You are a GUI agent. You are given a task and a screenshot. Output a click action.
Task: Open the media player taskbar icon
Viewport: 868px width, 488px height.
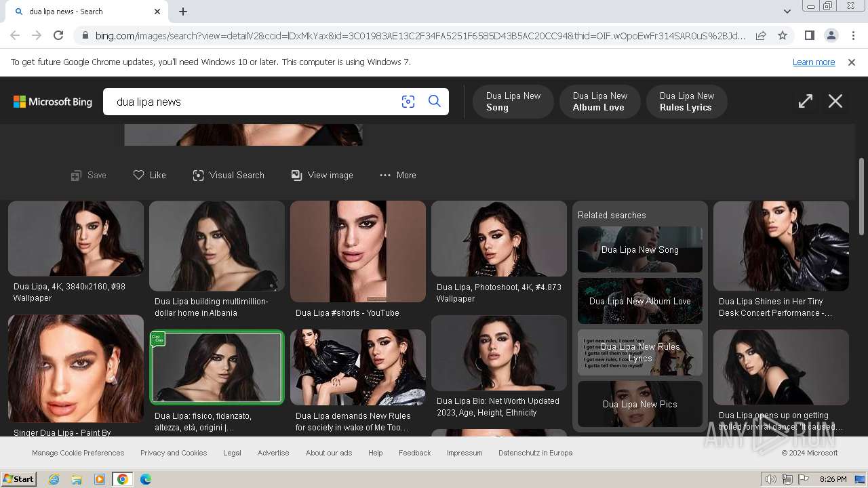point(100,479)
